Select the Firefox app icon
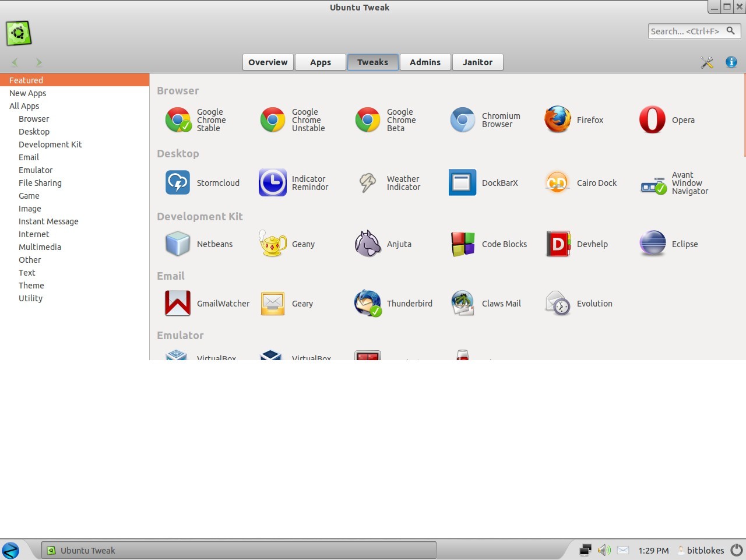Image resolution: width=746 pixels, height=560 pixels. click(x=558, y=120)
